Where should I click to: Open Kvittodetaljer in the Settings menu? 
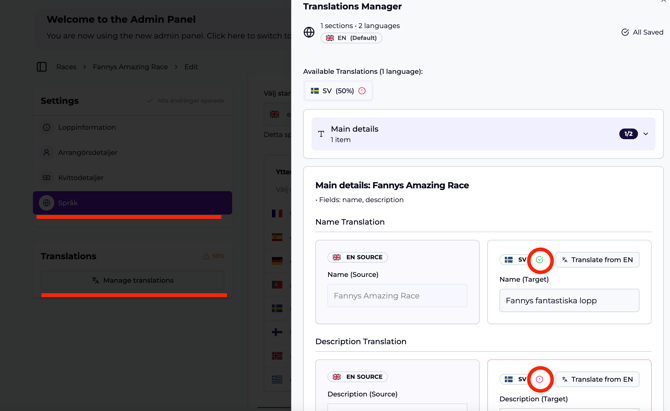tap(81, 178)
